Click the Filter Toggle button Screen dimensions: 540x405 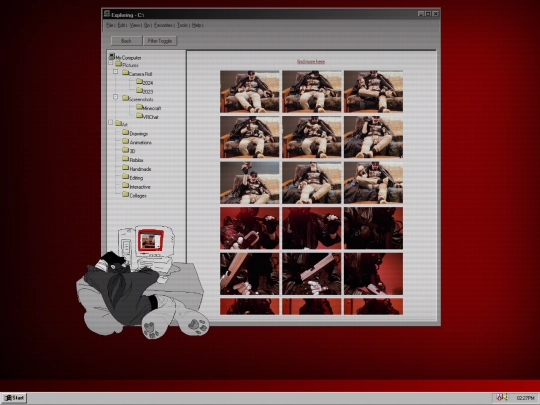point(160,41)
